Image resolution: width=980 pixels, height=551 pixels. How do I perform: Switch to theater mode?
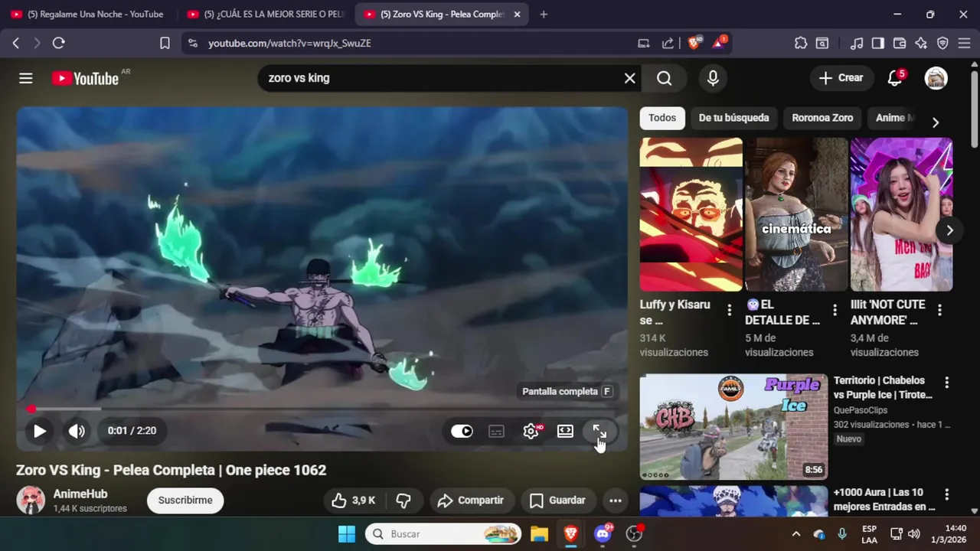[x=565, y=432]
